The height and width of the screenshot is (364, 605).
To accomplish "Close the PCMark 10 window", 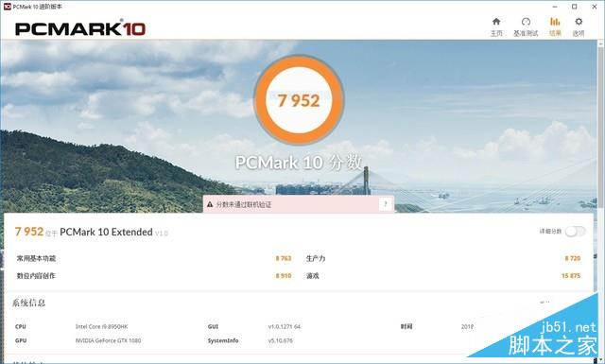I will click(x=595, y=7).
